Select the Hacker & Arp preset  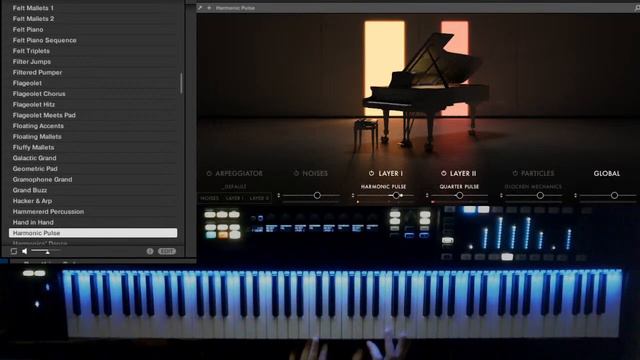[x=93, y=201]
